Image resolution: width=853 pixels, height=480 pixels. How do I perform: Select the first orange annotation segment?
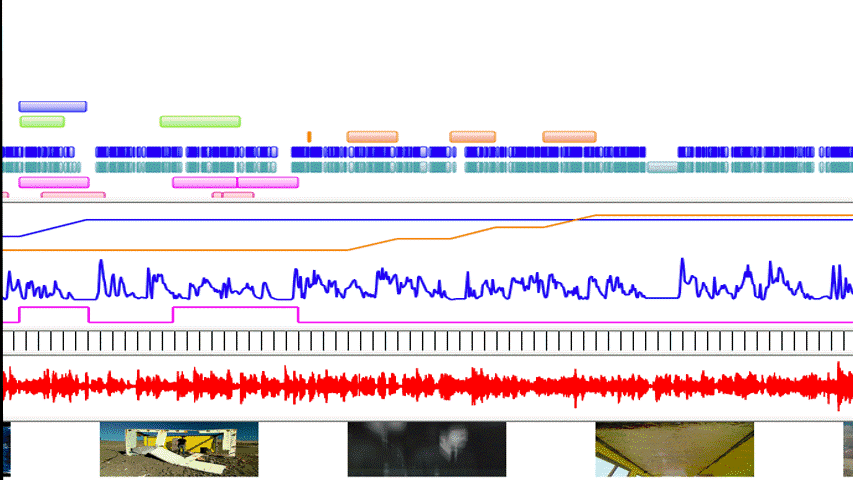point(372,136)
